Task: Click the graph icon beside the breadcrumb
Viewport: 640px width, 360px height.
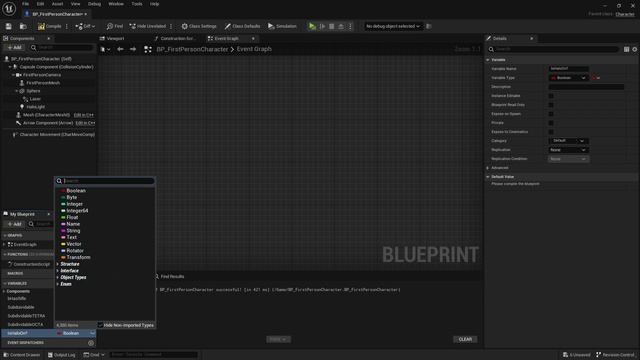Action: (148, 49)
